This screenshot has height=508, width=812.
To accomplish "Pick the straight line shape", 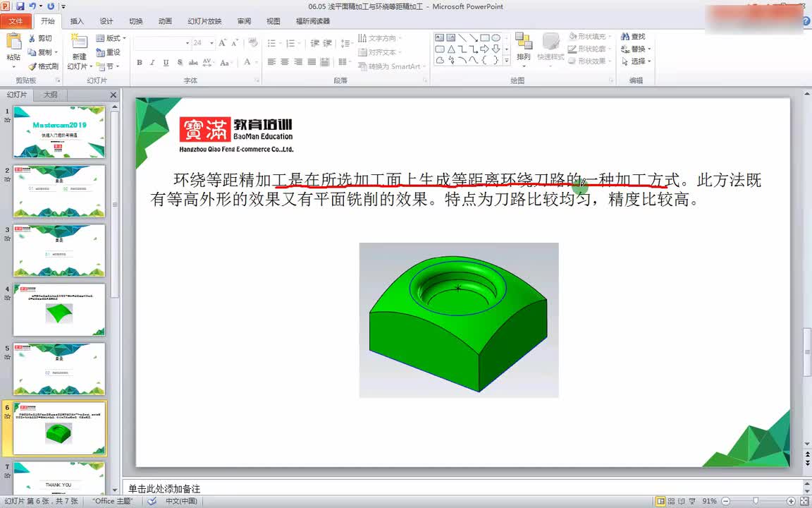I will point(462,38).
